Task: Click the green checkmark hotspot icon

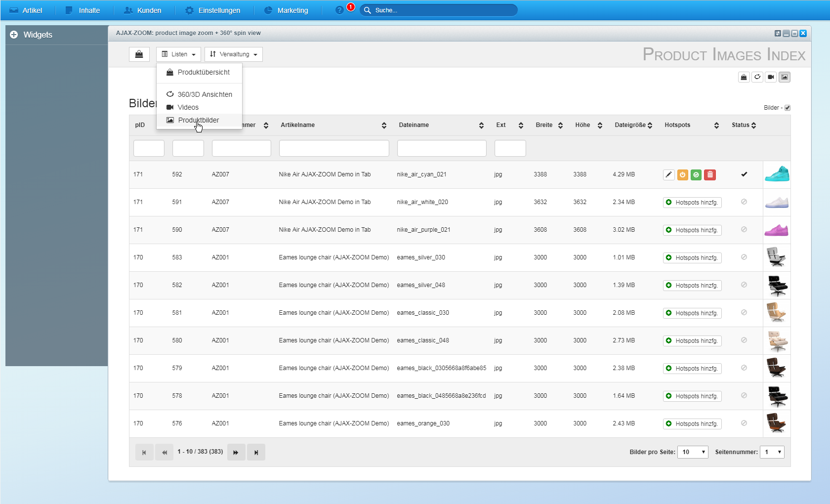Action: pyautogui.click(x=696, y=174)
